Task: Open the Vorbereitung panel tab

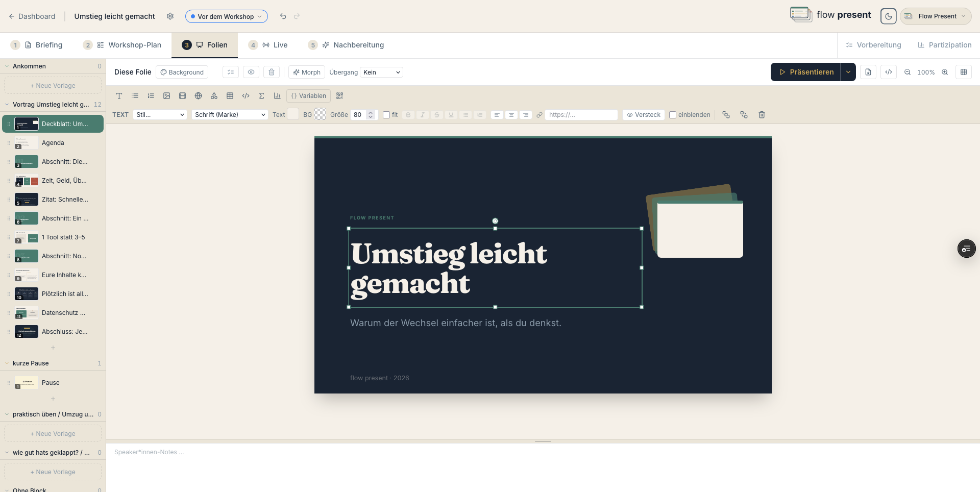Action: [x=873, y=45]
